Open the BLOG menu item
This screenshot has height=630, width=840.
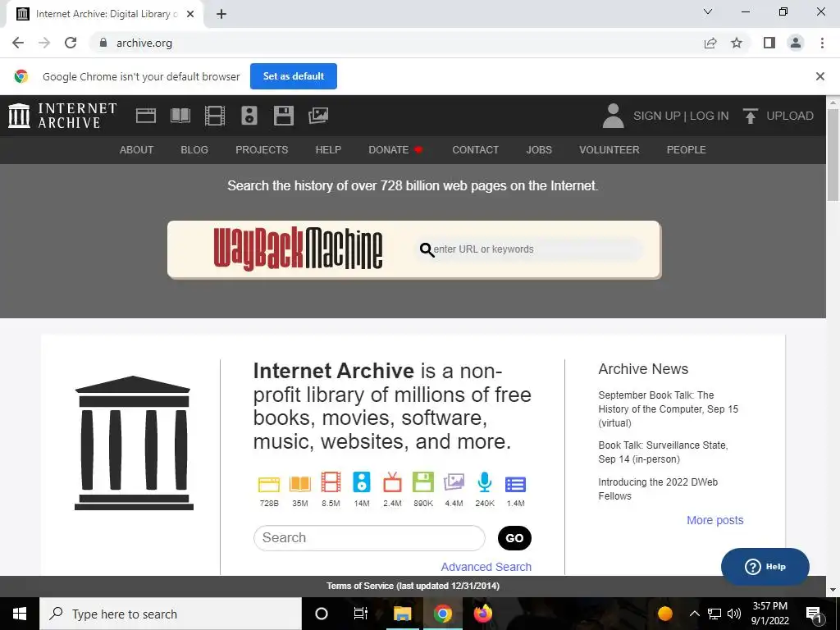click(194, 150)
